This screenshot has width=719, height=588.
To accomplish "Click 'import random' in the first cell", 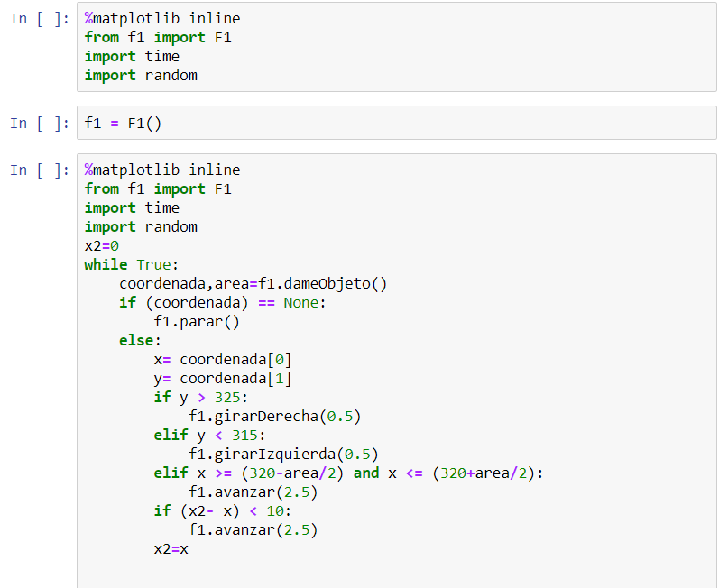I will click(141, 75).
